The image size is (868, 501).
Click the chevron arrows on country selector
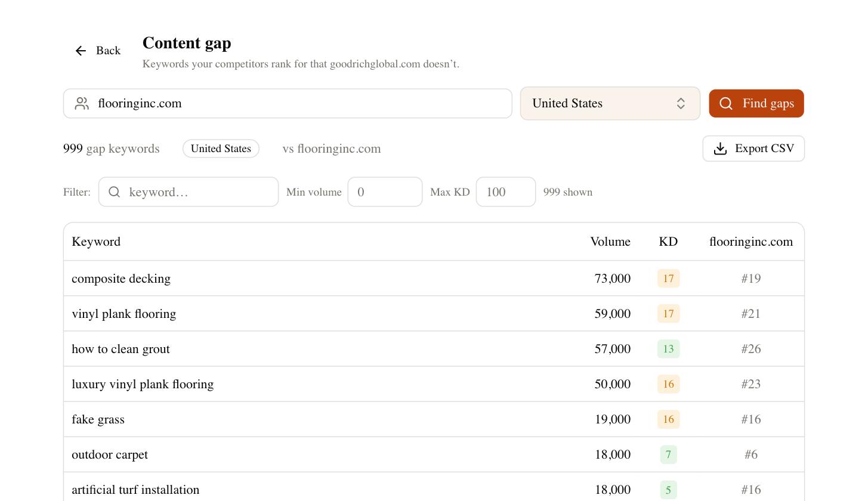(x=681, y=103)
